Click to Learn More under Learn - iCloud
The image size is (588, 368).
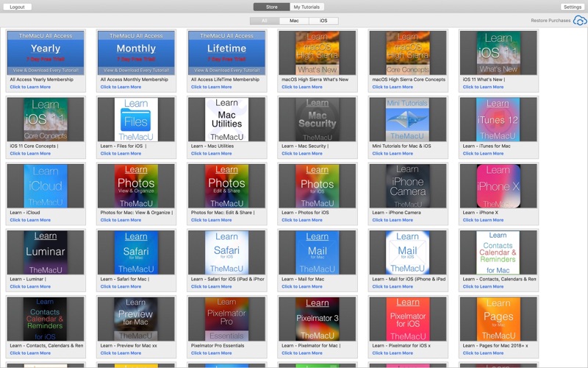30,219
